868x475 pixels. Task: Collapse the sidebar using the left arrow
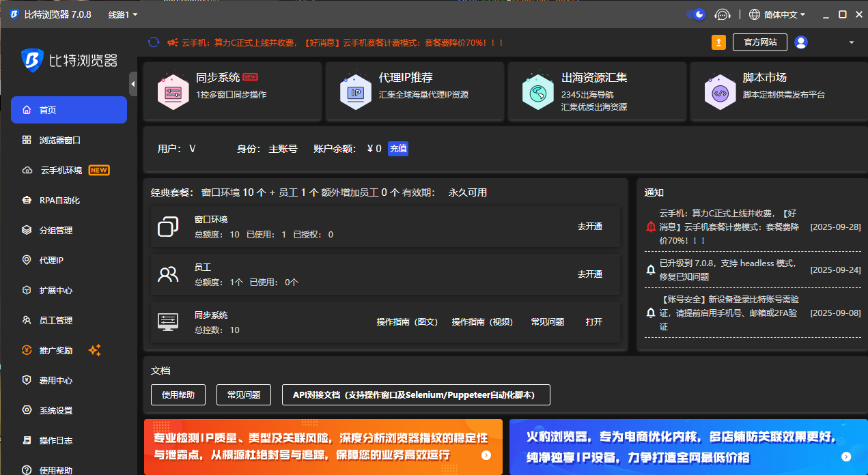(133, 84)
